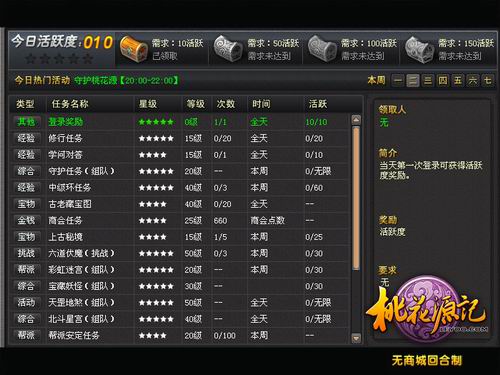Click the scrollbar up arrow
This screenshot has height=375, width=500.
point(356,120)
